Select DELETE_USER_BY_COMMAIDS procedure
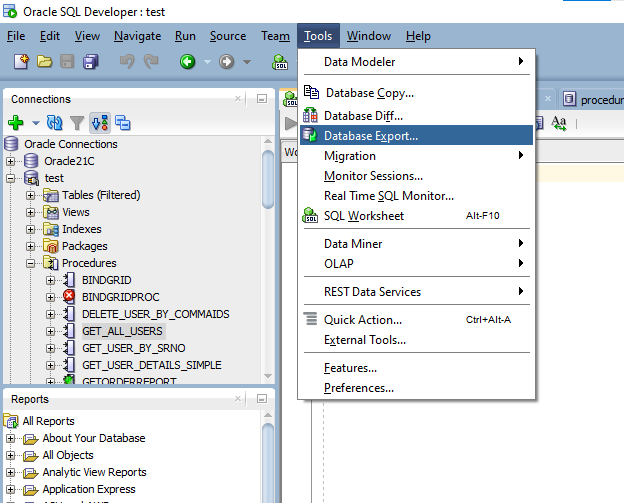 pos(156,314)
